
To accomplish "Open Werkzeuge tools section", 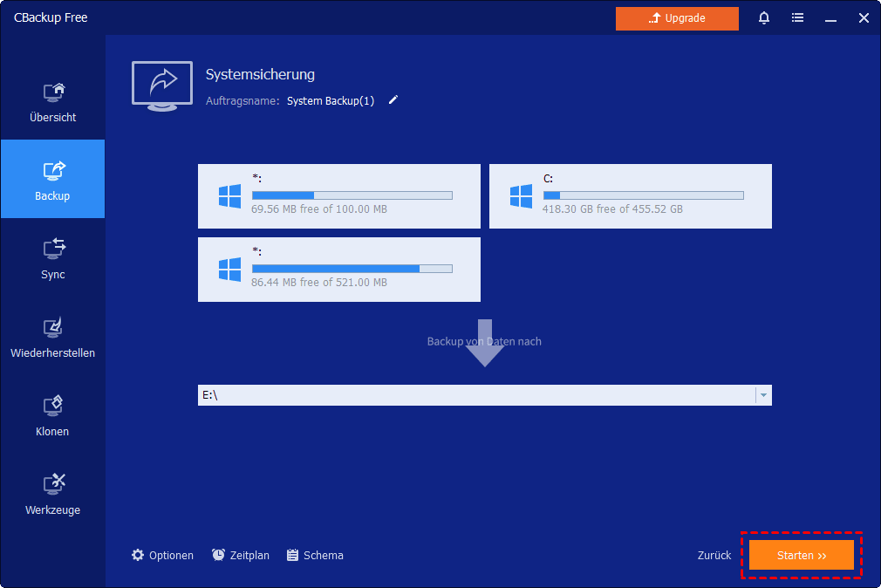I will tap(52, 495).
